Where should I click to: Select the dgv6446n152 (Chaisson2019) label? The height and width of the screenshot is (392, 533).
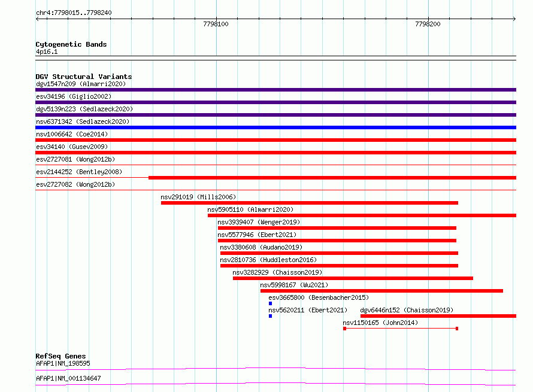pos(407,310)
